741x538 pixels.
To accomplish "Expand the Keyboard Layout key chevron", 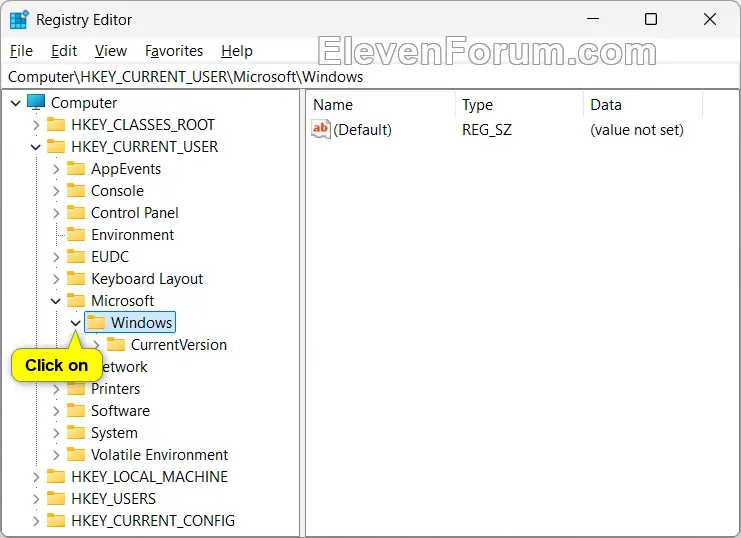I will (56, 279).
